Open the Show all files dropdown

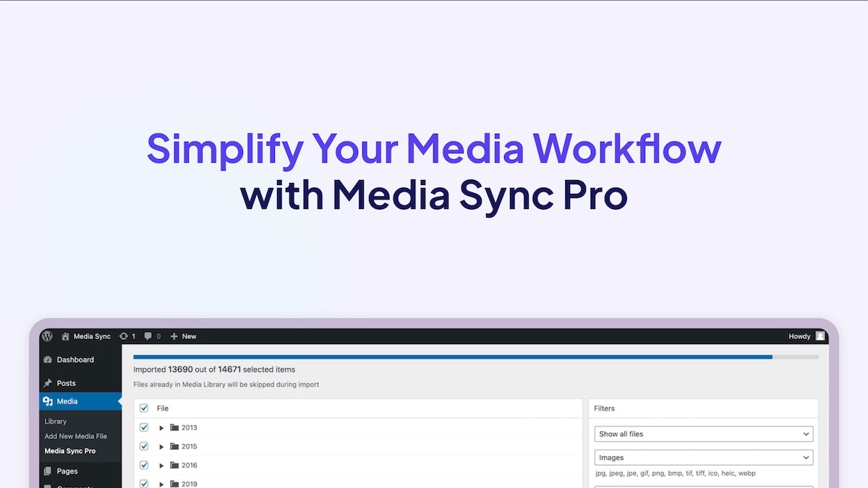pyautogui.click(x=704, y=434)
